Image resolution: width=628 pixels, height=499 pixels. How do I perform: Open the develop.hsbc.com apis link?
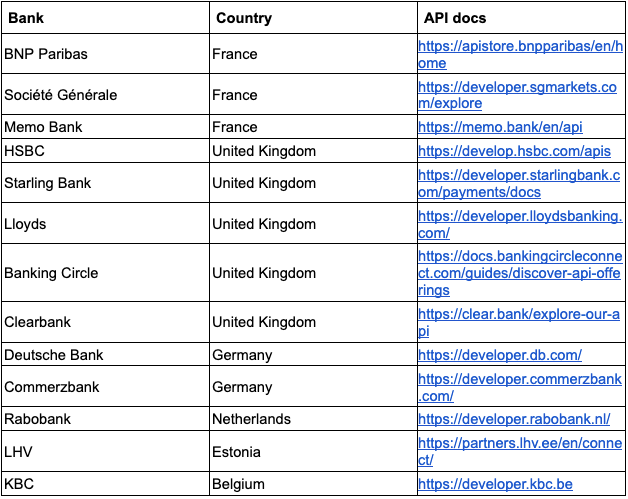pyautogui.click(x=514, y=151)
